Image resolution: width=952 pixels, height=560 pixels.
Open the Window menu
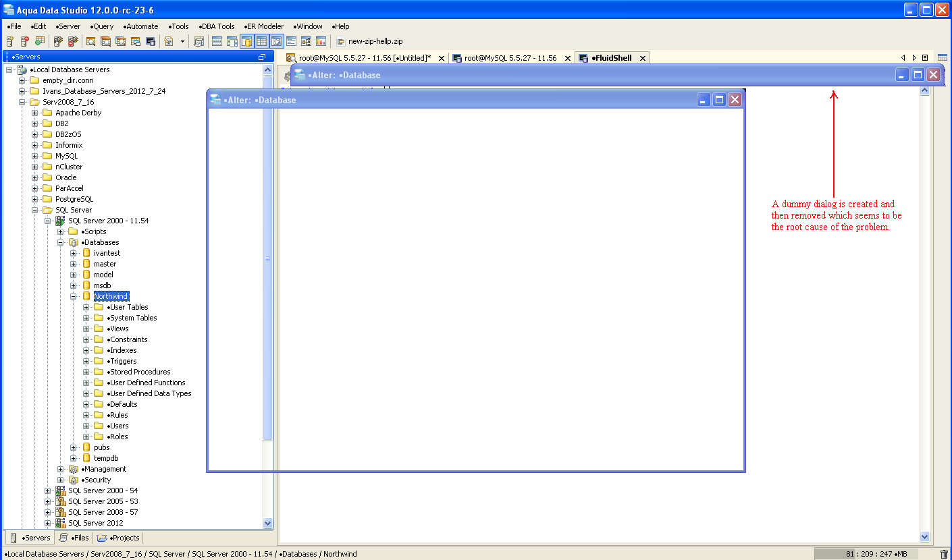307,26
